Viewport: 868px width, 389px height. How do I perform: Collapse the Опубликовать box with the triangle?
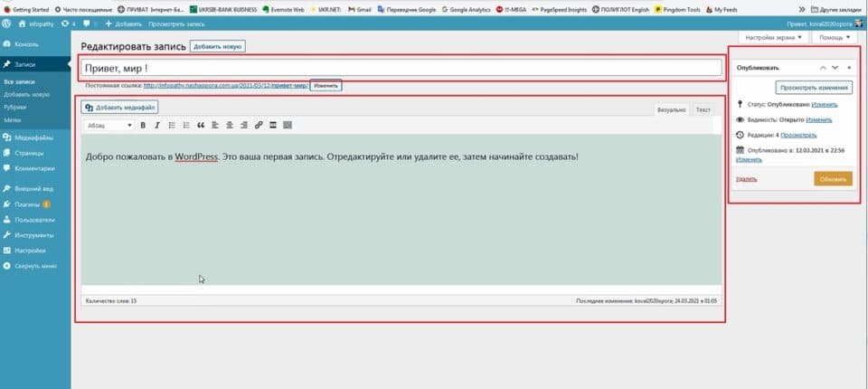coord(849,68)
